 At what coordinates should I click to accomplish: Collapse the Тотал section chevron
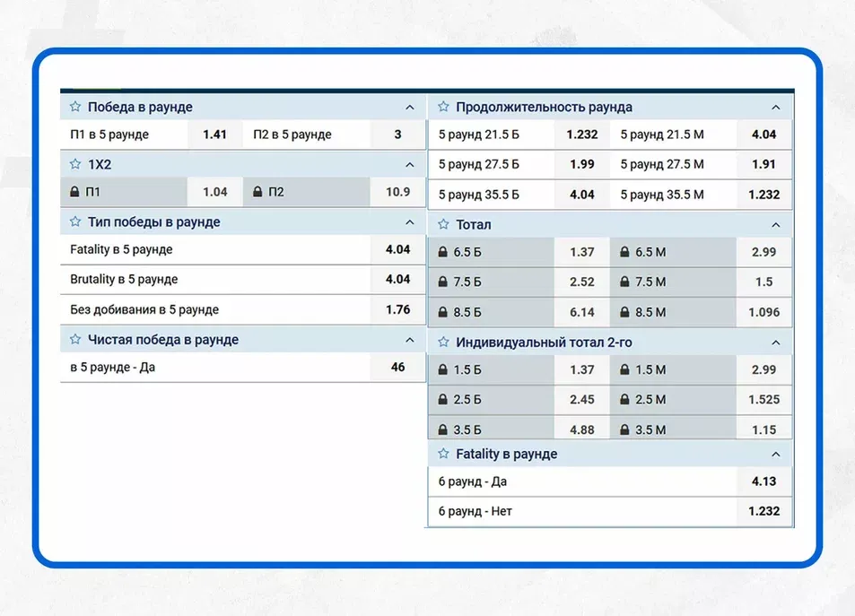click(776, 224)
